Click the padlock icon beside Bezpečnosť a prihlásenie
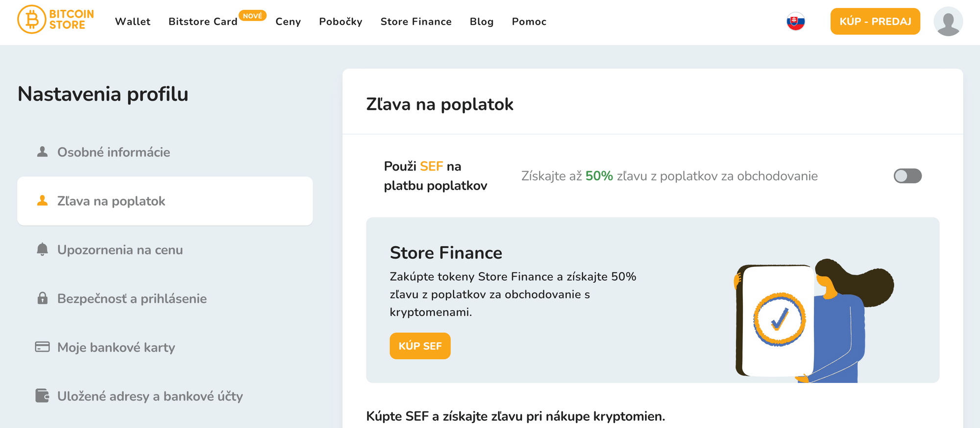980x428 pixels. (42, 299)
